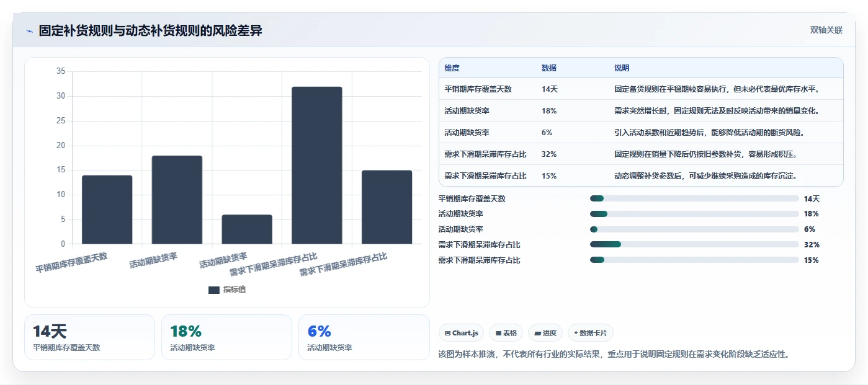
Task: Click the progress bar labeled 14天
Action: 694,198
